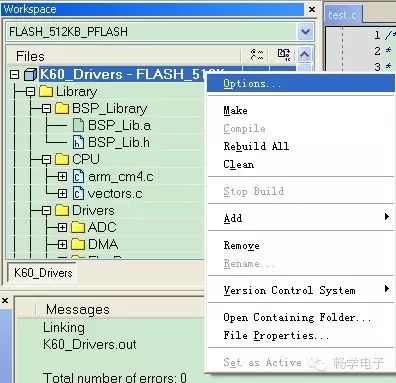
Task: Switch to the test.c editor tab
Action: 342,15
